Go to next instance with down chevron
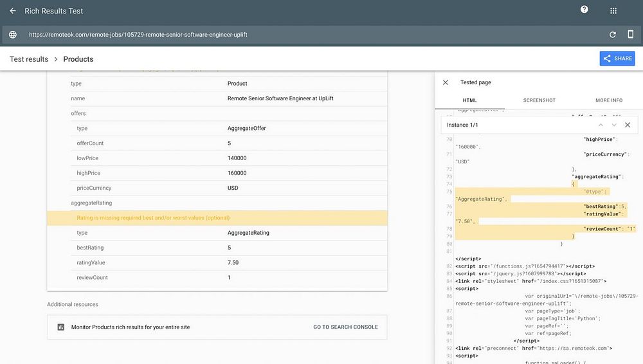Viewport: 643px width, 364px height. (x=614, y=125)
